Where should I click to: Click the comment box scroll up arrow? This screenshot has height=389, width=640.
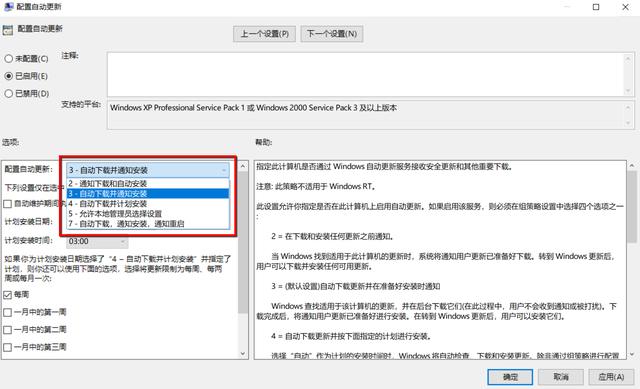(x=628, y=59)
